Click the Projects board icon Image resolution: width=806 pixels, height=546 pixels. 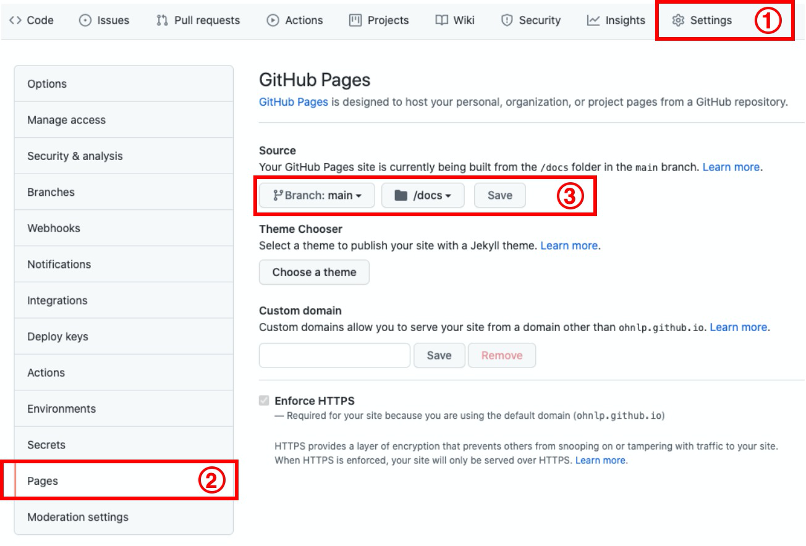[355, 20]
